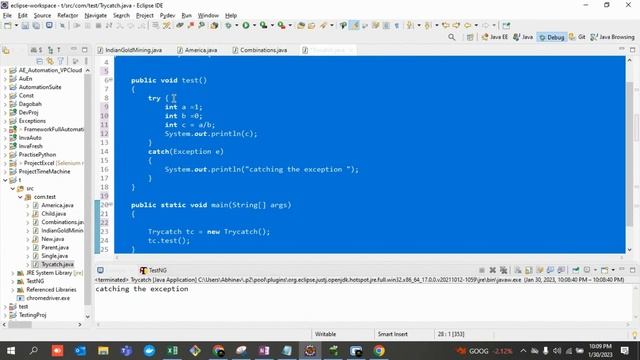The image size is (640, 360).
Task: Switch to America.java editor tab
Action: [x=197, y=50]
